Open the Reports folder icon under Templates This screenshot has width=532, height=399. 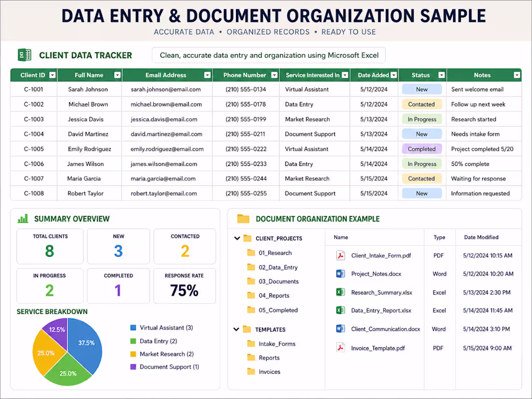[251, 357]
